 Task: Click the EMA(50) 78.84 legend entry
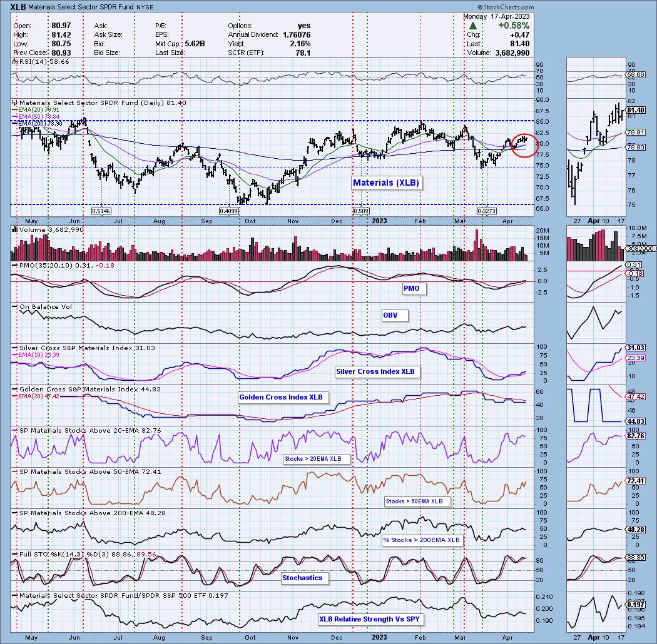[x=39, y=117]
